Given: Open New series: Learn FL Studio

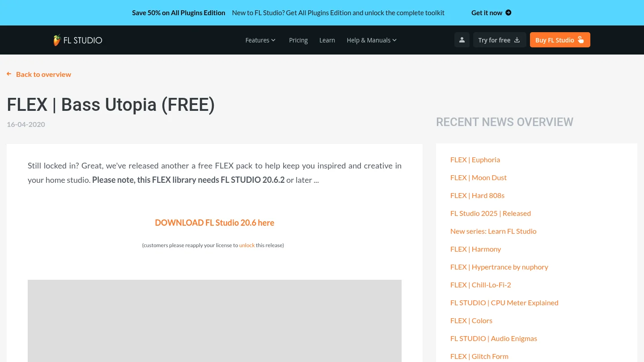Looking at the screenshot, I should coord(493,231).
